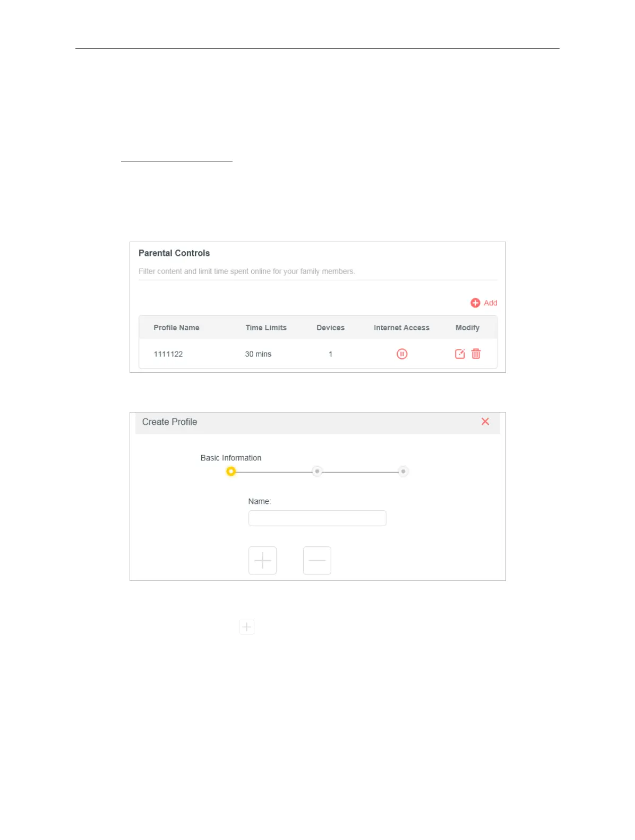Click the Parental Controls heading

click(x=174, y=253)
